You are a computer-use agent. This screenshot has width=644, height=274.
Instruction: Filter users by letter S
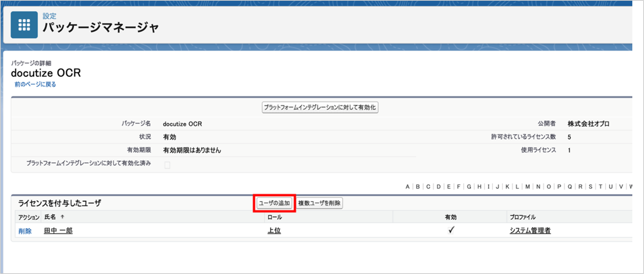point(590,187)
